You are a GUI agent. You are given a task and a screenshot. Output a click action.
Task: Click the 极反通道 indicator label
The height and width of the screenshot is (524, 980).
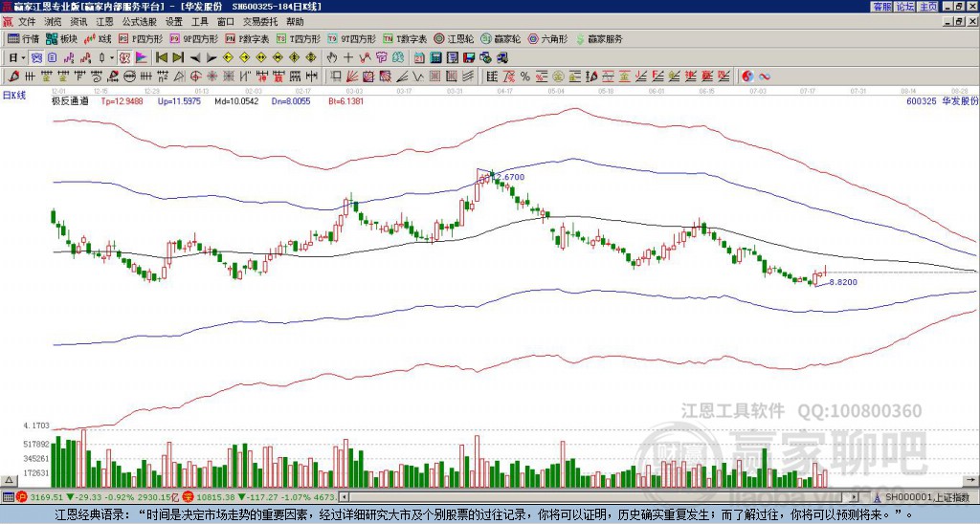70,100
